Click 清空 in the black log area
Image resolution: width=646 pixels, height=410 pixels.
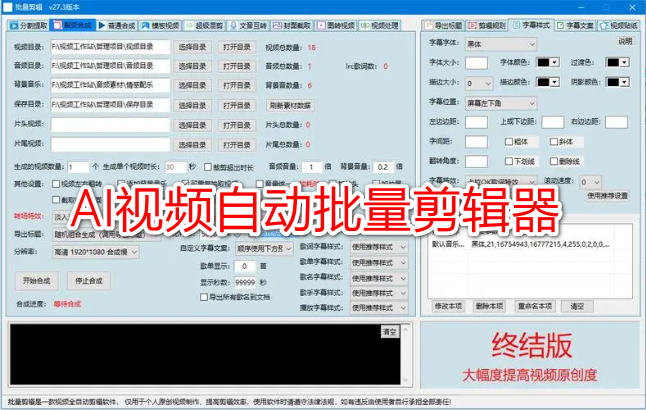point(390,332)
